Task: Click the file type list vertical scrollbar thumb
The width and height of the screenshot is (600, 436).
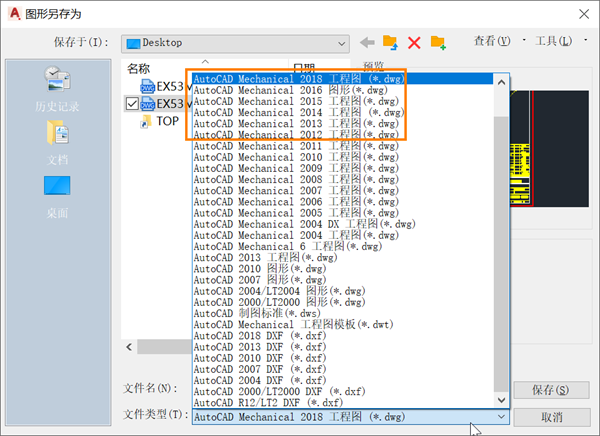Action: point(501,254)
